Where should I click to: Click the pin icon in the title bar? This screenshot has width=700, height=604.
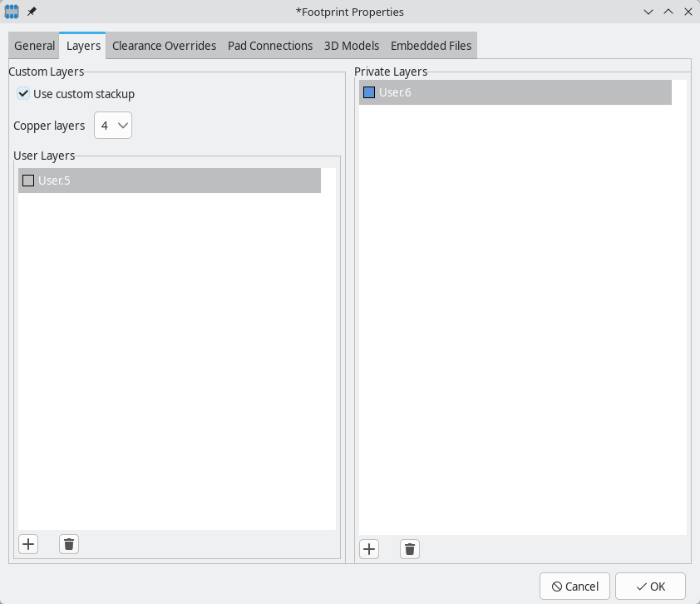pyautogui.click(x=31, y=12)
